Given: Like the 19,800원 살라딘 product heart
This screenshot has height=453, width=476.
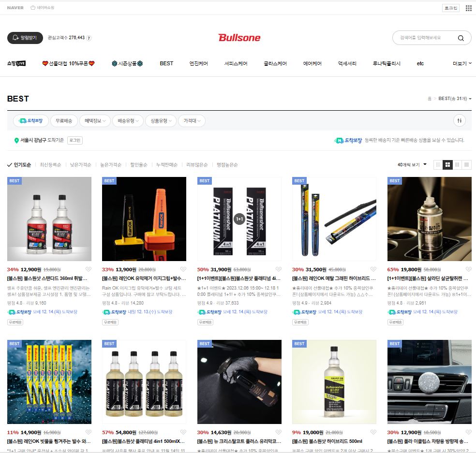Looking at the screenshot, I should pos(468,269).
